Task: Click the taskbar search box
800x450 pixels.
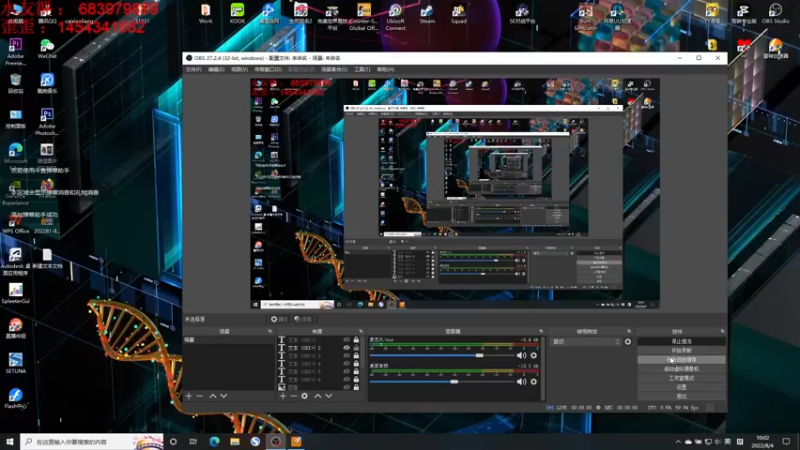Action: pos(92,441)
